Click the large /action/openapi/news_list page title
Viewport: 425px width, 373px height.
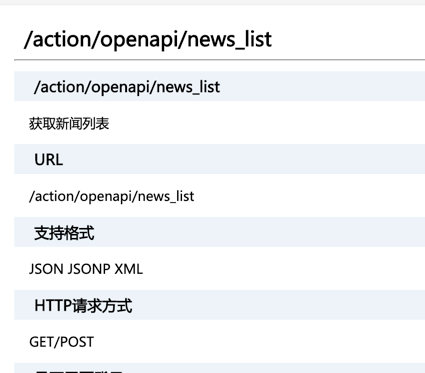pos(148,39)
